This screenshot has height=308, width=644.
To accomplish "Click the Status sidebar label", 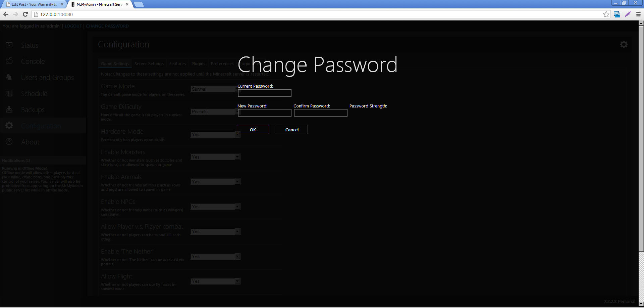I will pyautogui.click(x=30, y=45).
